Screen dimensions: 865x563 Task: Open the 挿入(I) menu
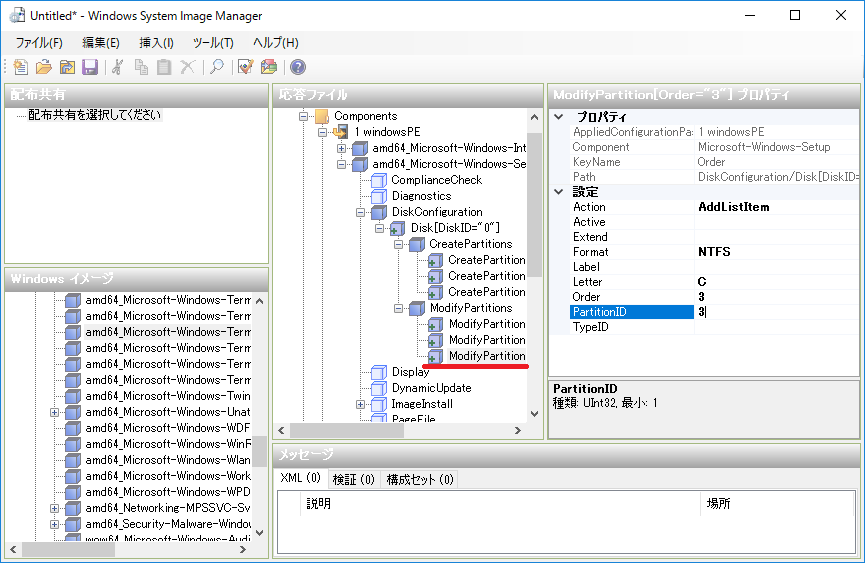pyautogui.click(x=156, y=43)
